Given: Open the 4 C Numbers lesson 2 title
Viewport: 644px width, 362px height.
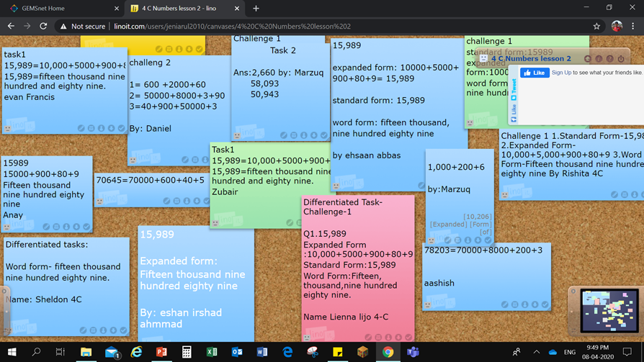Looking at the screenshot, I should pos(531,59).
